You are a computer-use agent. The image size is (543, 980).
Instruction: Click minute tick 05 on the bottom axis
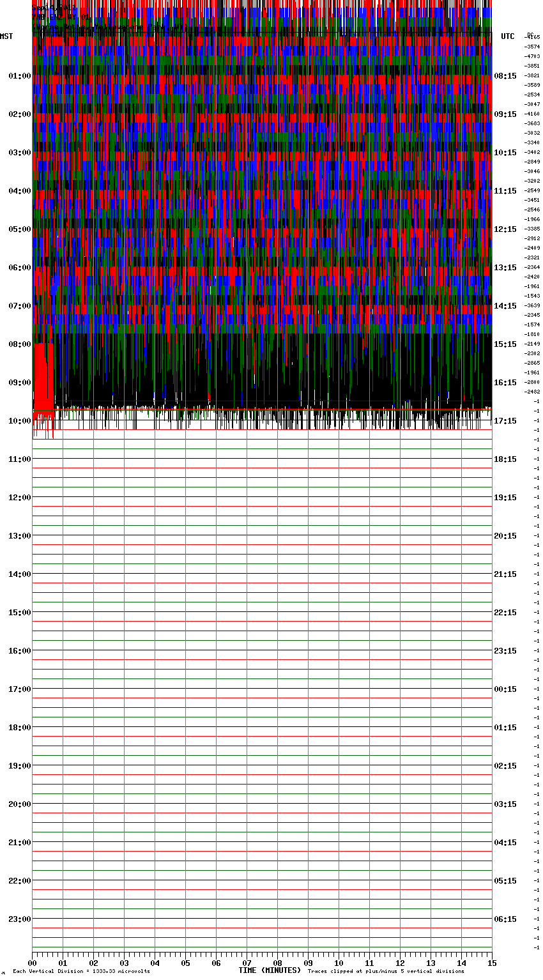click(x=185, y=963)
